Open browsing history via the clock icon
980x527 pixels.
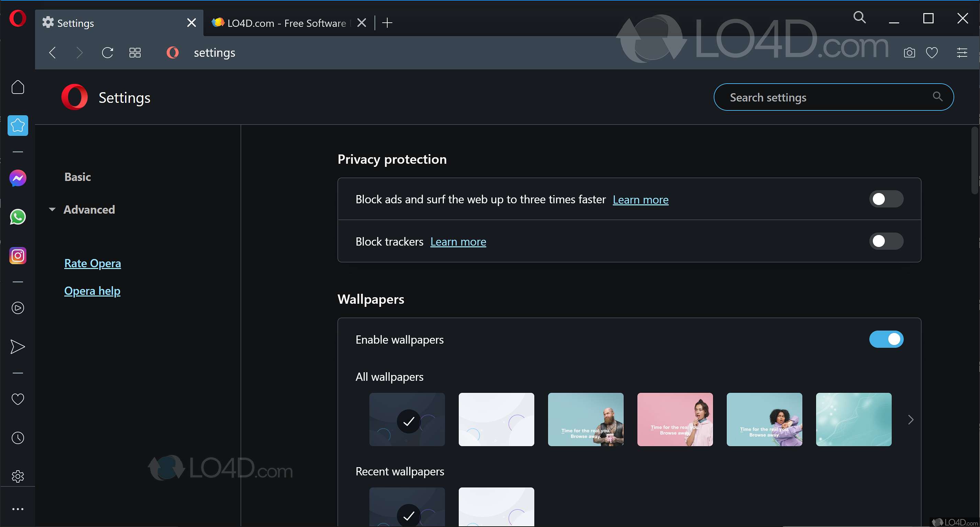pyautogui.click(x=18, y=438)
